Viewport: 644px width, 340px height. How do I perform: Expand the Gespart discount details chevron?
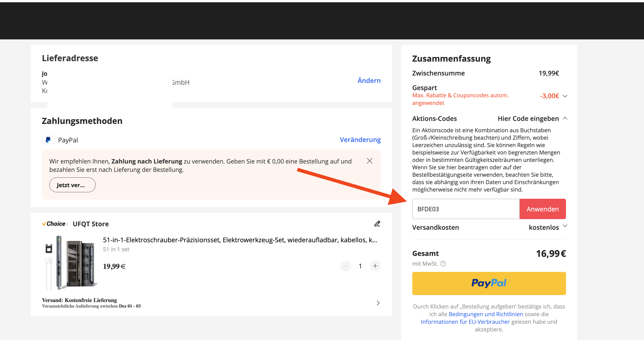tap(565, 96)
